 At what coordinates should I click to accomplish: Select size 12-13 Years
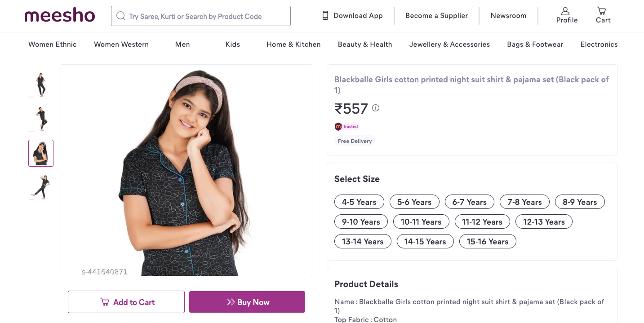[x=544, y=222]
